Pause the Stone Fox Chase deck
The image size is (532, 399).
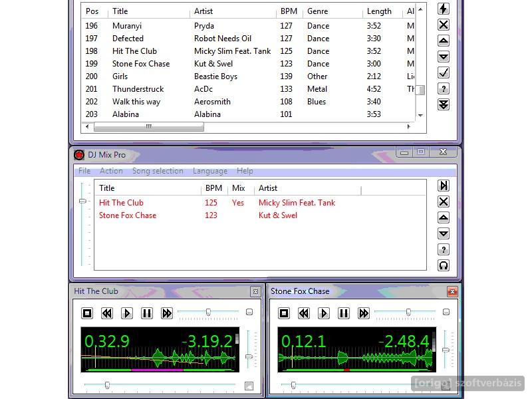coord(344,313)
